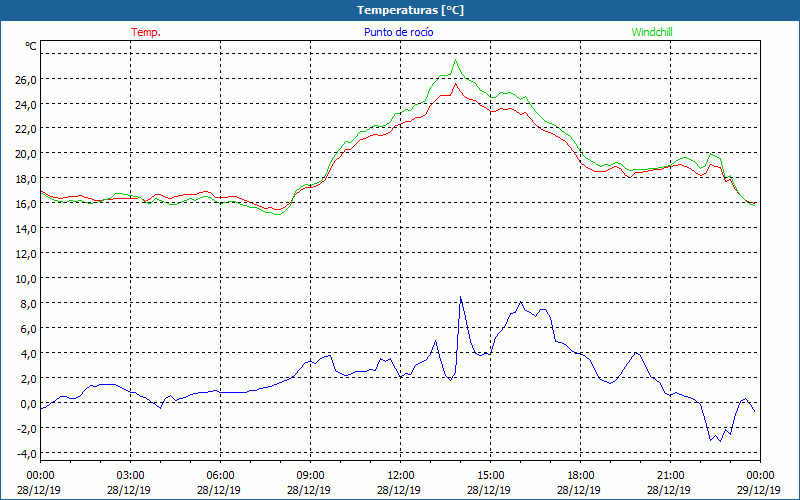Click the 21:00 time axis label
Screen dimensions: 800x500
click(x=670, y=476)
